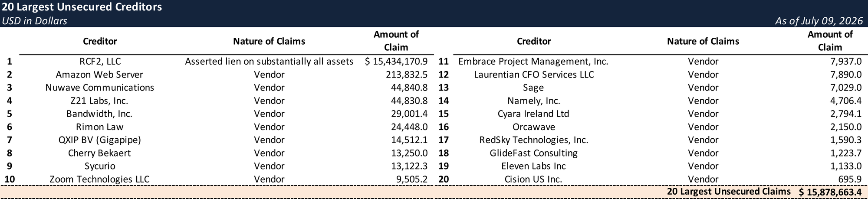Select 'QXIP BV (Gigapipe)' creditor
Viewport: 868px width, 199px height.
(99, 140)
